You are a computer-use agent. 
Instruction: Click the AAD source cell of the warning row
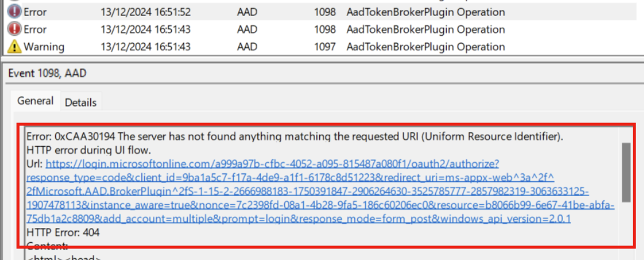pyautogui.click(x=247, y=46)
